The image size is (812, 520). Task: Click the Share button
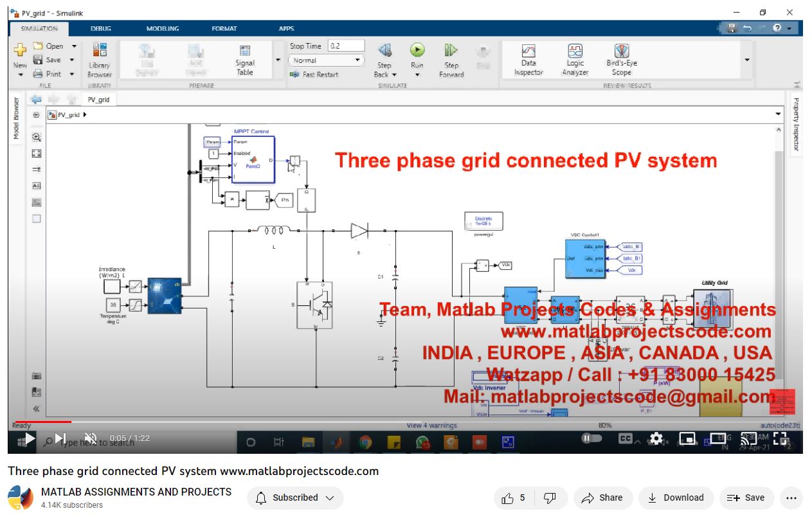point(602,498)
